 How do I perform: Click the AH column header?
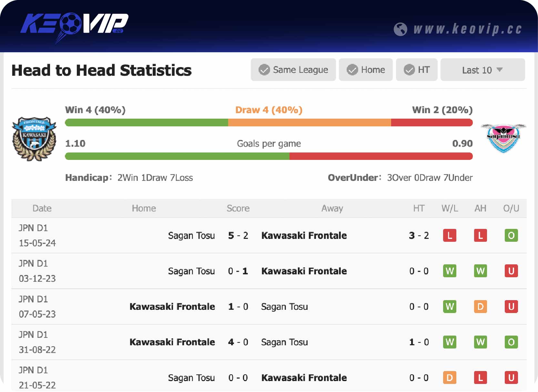480,208
